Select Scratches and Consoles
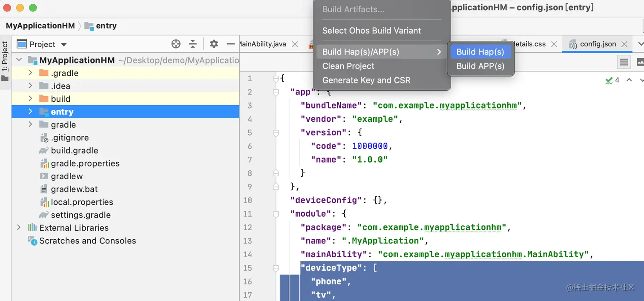 click(88, 241)
